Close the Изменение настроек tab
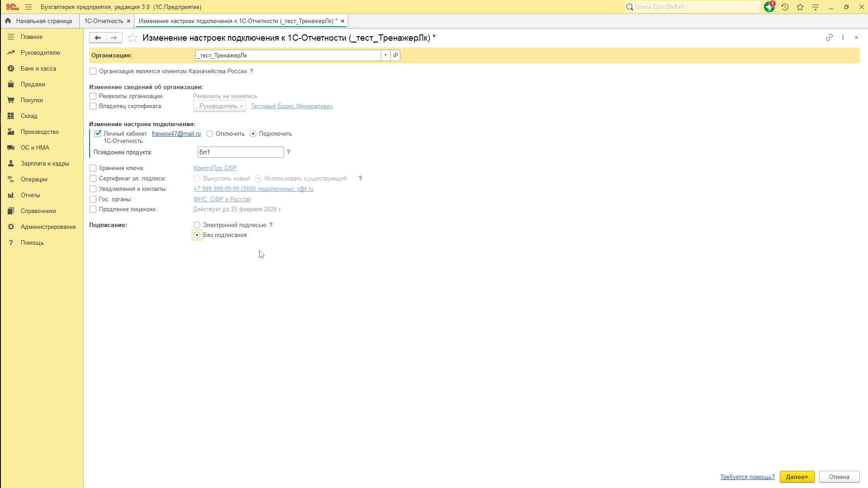 pyautogui.click(x=342, y=21)
